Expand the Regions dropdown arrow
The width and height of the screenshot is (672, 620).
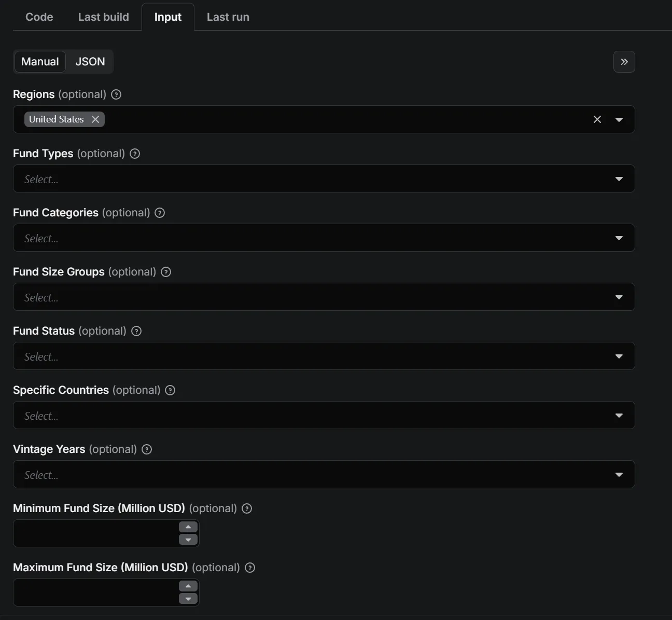619,119
